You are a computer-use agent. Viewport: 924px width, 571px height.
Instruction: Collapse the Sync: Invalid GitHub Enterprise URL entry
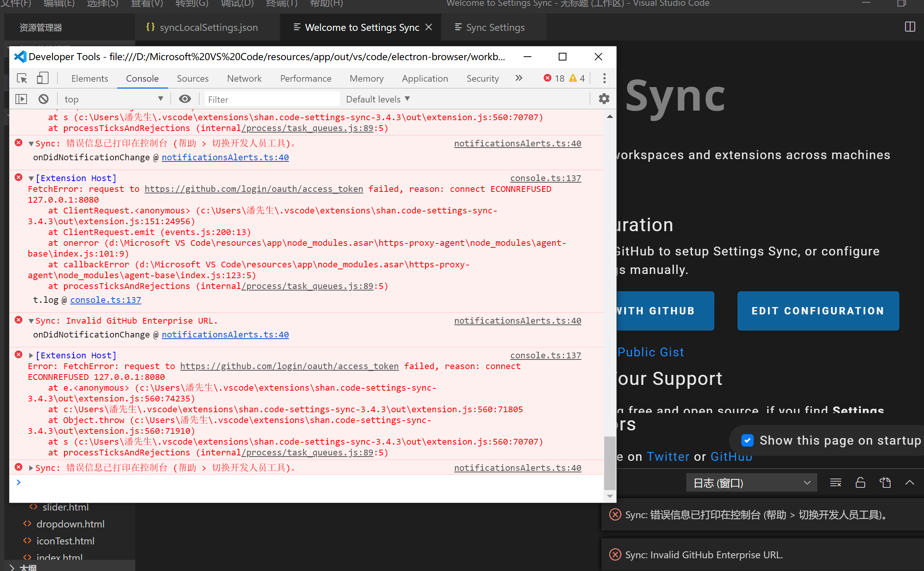31,321
